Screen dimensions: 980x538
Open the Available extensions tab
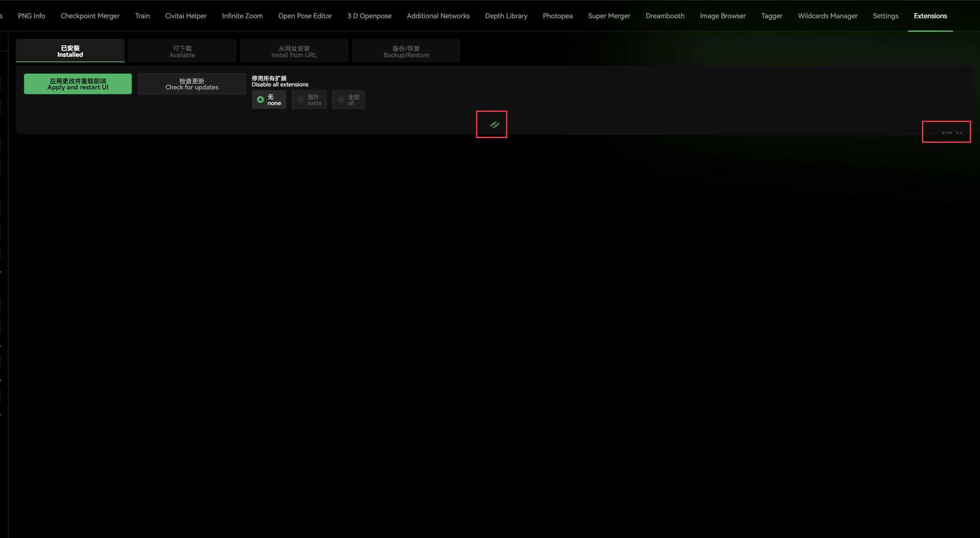pos(182,50)
